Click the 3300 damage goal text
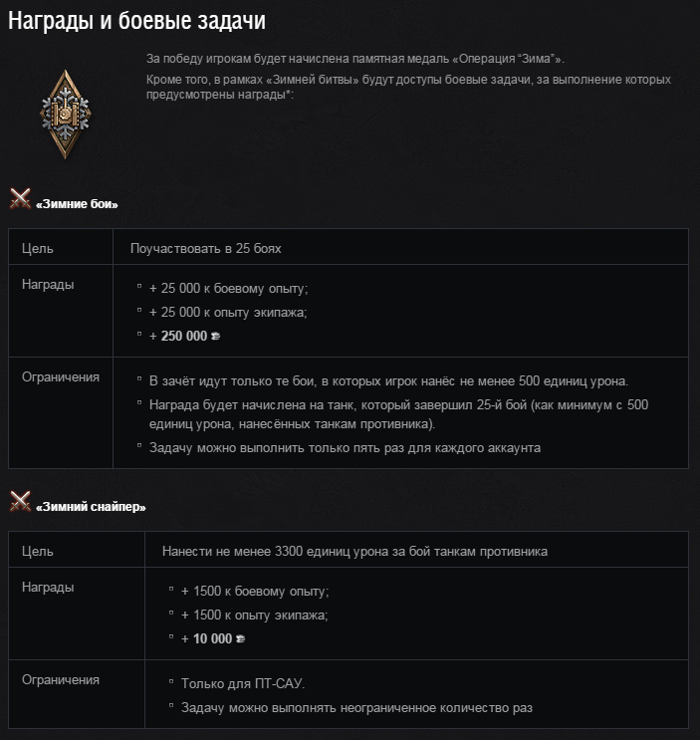The image size is (700, 740). pyautogui.click(x=354, y=551)
